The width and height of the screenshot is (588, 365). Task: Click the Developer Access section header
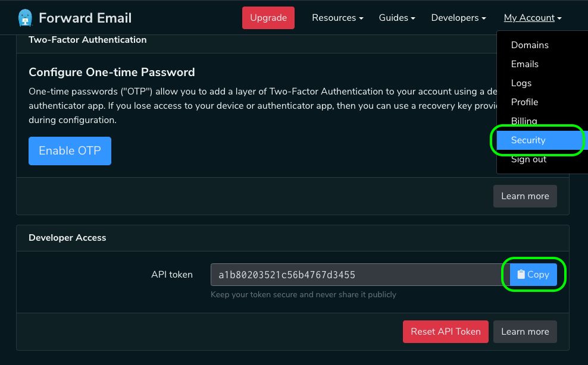[x=67, y=238]
